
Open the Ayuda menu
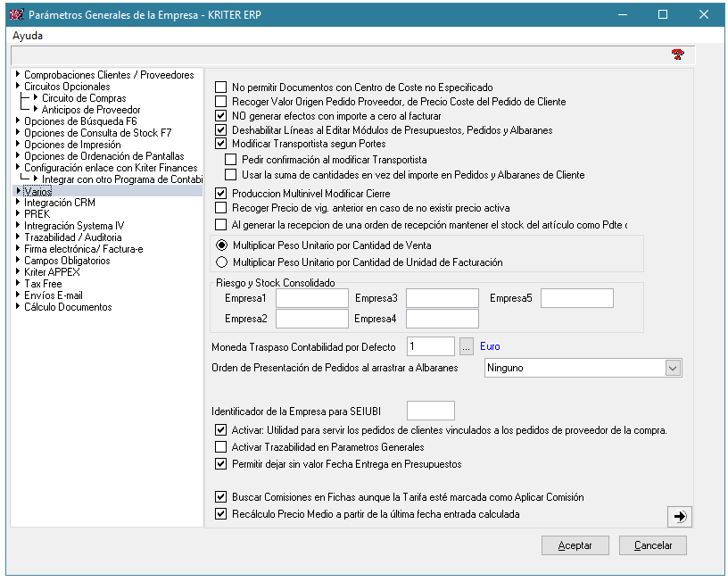27,36
